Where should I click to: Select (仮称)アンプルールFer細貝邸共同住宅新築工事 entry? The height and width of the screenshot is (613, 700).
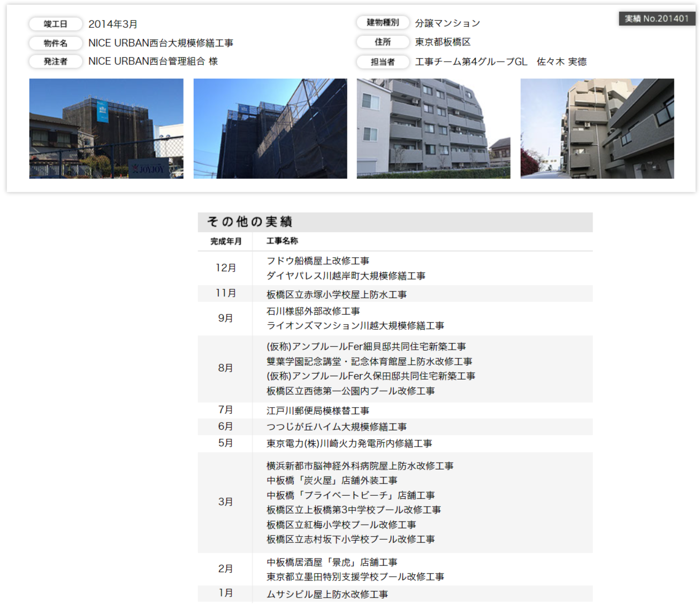coord(366,346)
